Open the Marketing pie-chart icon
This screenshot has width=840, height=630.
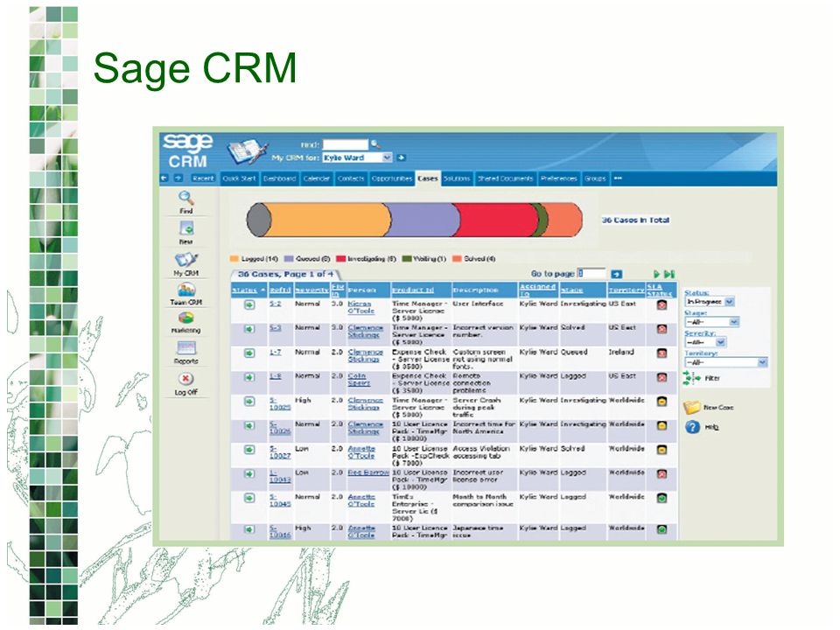coord(185,318)
